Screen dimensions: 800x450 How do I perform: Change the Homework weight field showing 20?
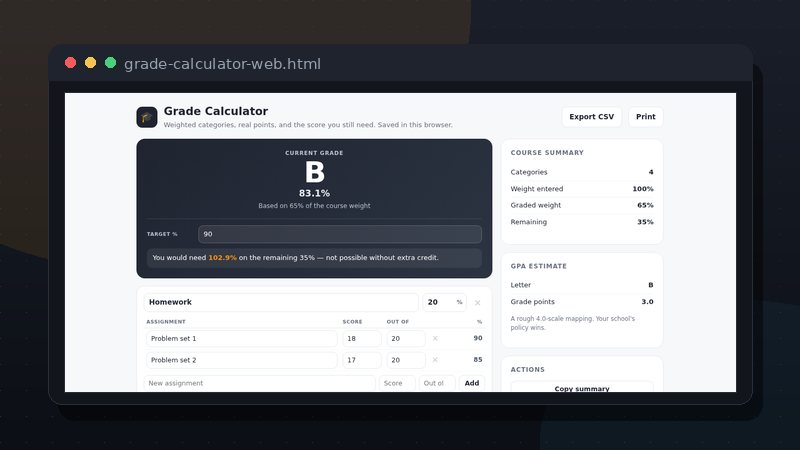coord(444,302)
